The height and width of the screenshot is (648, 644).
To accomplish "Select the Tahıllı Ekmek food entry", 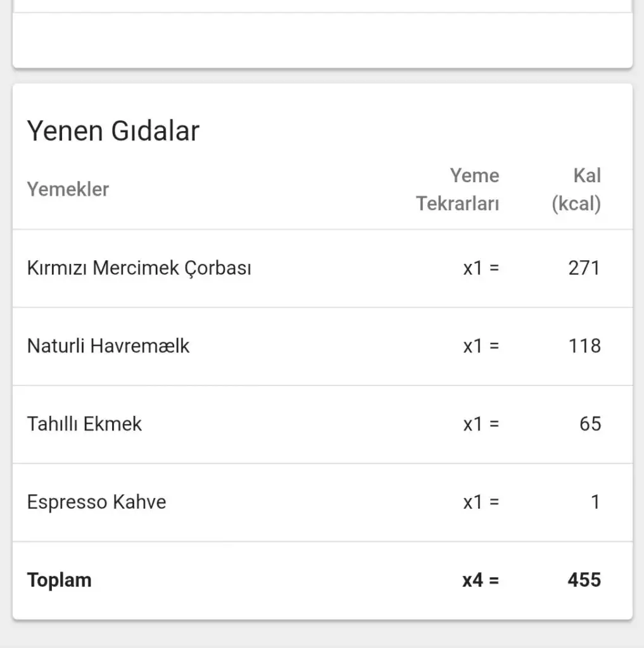I will pos(84,424).
